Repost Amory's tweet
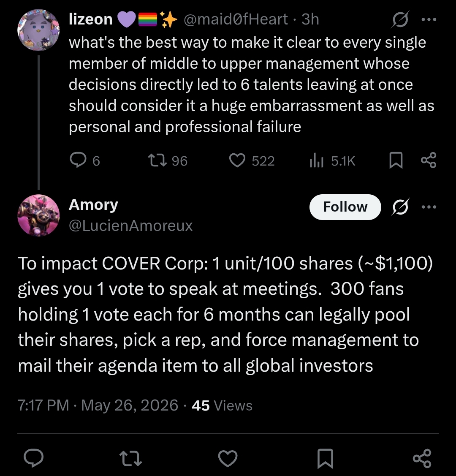 tap(130, 458)
